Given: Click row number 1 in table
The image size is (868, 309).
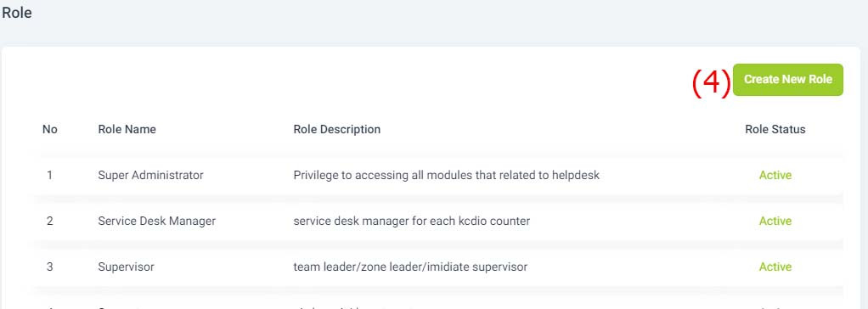Looking at the screenshot, I should [50, 175].
